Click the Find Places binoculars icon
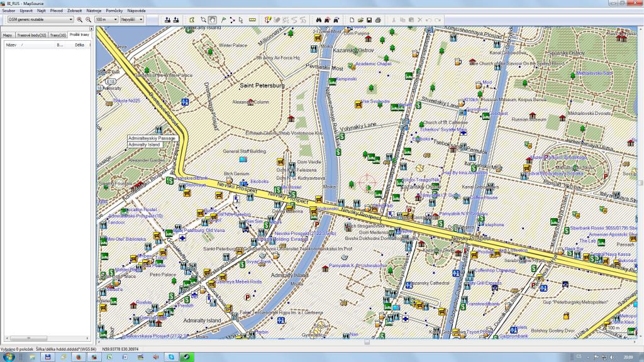The width and height of the screenshot is (644, 362). pos(318,19)
